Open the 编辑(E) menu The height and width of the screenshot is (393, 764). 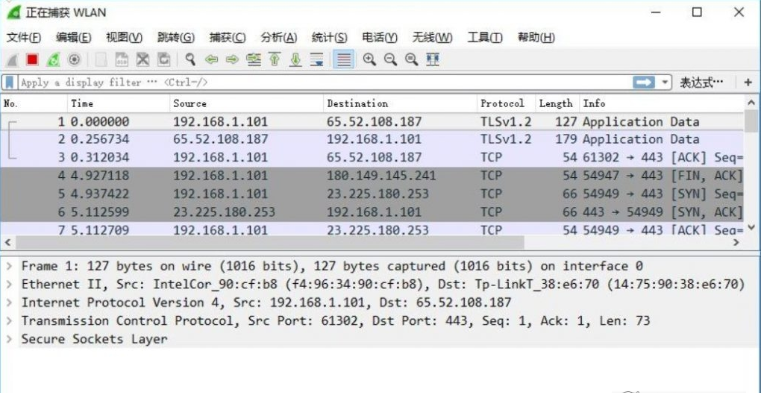click(x=74, y=37)
